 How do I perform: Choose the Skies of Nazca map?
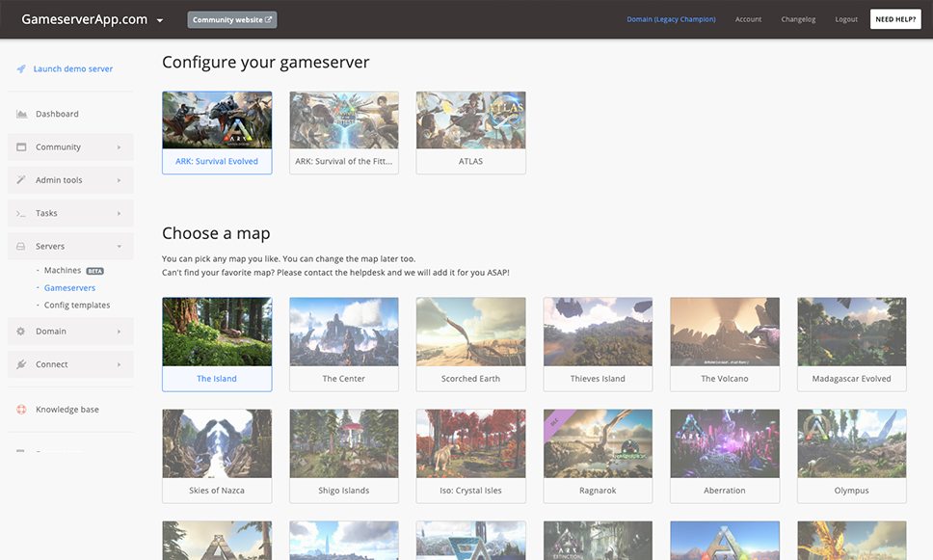[x=217, y=457]
